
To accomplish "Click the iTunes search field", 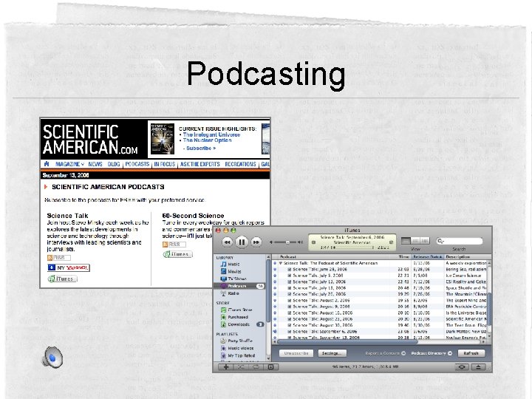I will click(460, 241).
